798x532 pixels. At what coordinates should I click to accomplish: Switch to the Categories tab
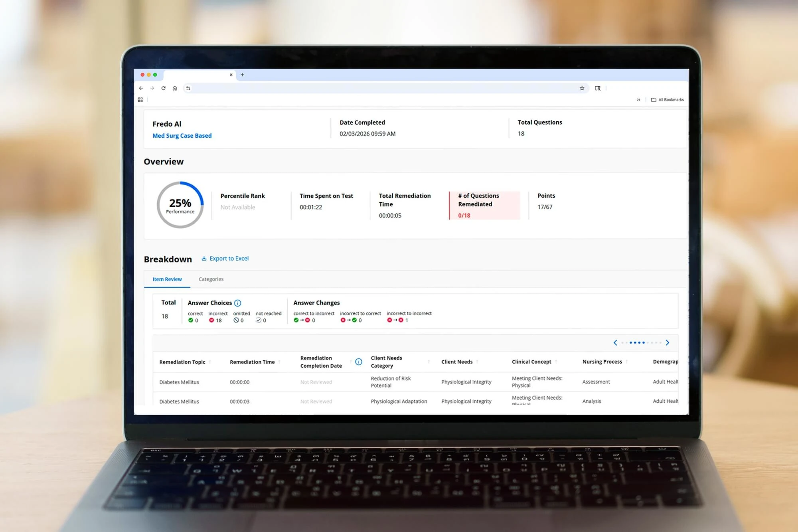(x=211, y=279)
